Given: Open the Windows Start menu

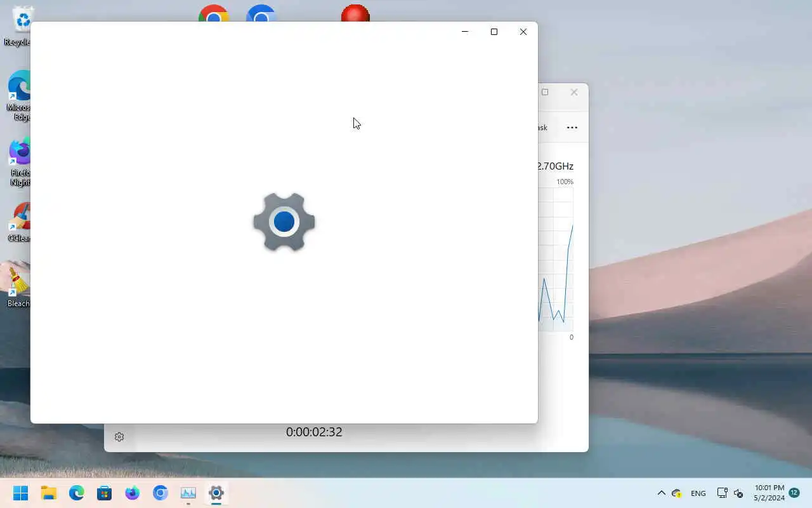Looking at the screenshot, I should (20, 493).
